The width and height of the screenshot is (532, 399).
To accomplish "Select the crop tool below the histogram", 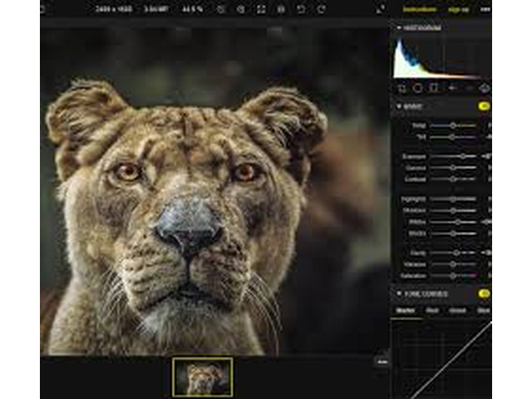I will [x=402, y=88].
